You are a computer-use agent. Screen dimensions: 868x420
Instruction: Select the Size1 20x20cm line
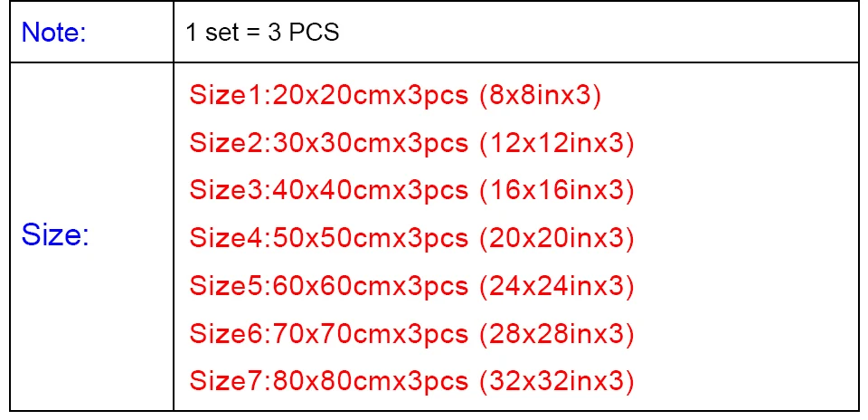395,95
